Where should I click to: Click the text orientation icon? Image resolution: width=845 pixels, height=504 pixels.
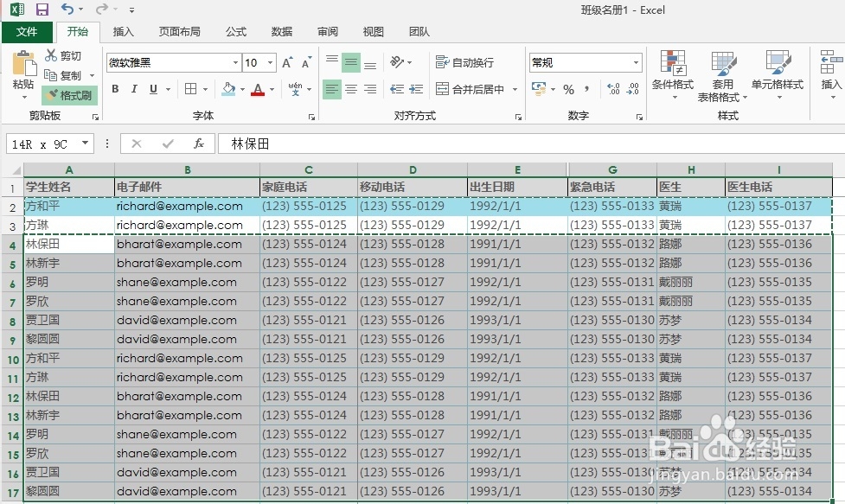[x=397, y=62]
